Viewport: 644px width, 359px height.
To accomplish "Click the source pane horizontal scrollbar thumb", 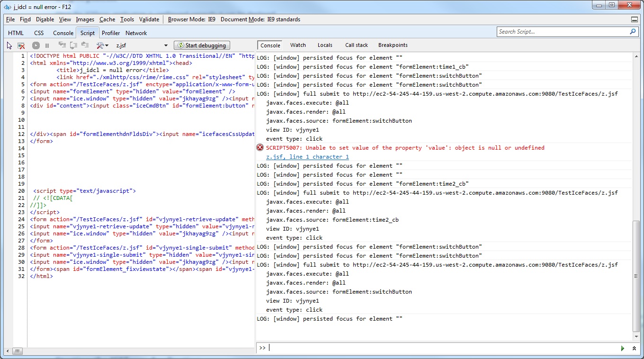I will click(17, 351).
